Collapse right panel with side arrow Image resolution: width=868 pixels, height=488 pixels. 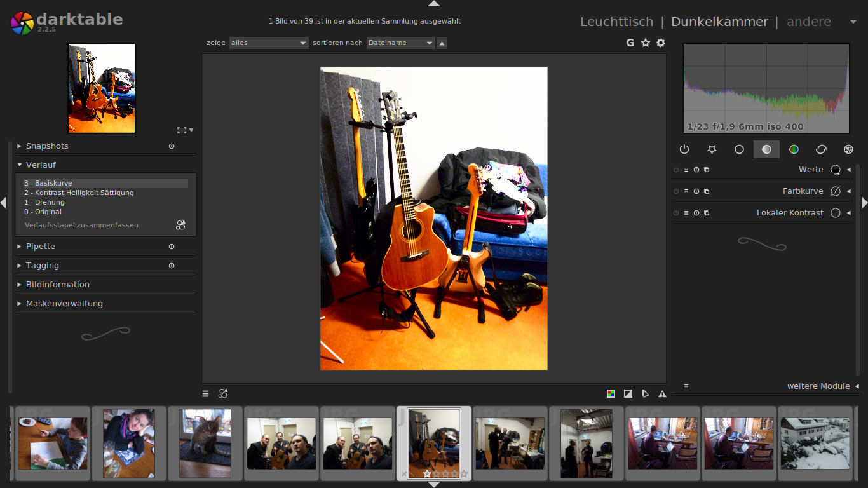[x=864, y=203]
